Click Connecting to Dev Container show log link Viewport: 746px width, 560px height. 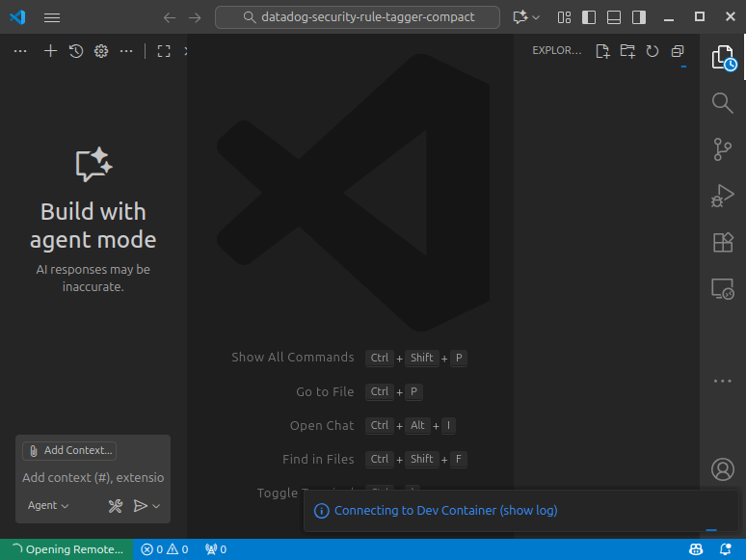coord(446,511)
